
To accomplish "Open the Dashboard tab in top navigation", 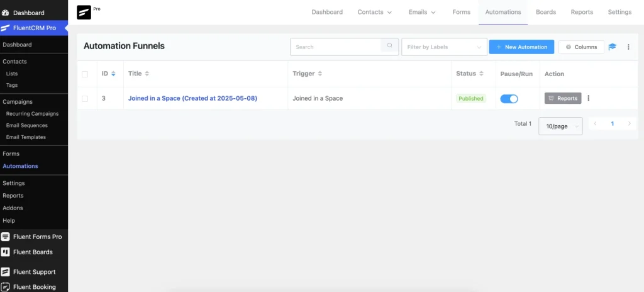I will (x=327, y=13).
